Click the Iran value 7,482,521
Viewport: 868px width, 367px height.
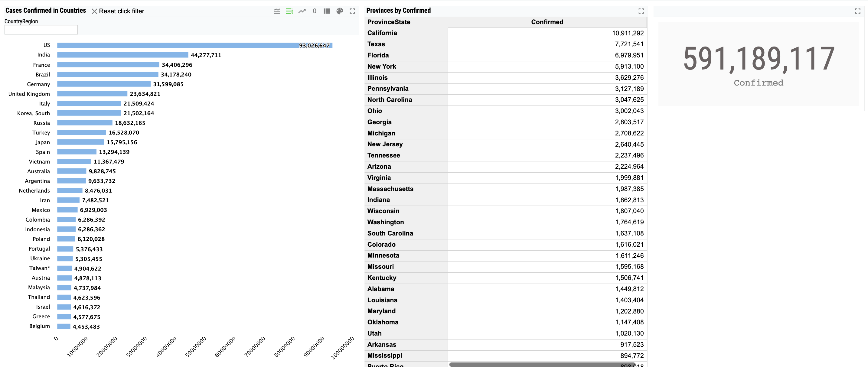point(95,200)
